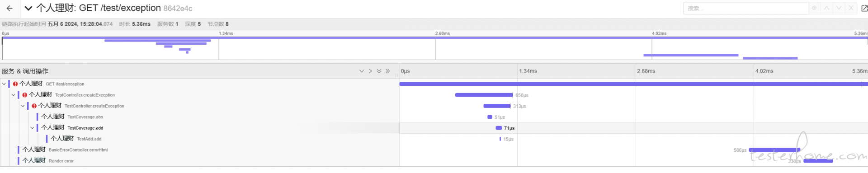Expand one level with single down chevron
The height and width of the screenshot is (173, 868).
(362, 71)
